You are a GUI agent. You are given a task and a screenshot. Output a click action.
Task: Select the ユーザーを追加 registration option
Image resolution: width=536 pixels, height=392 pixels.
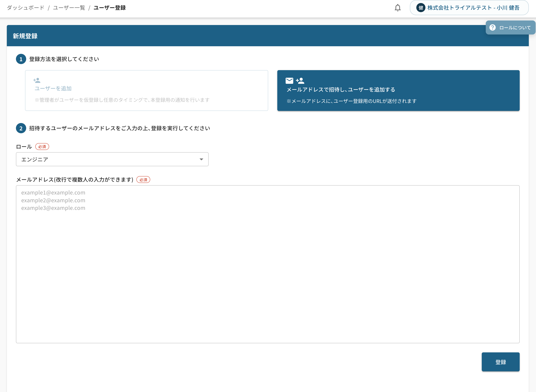tap(146, 90)
